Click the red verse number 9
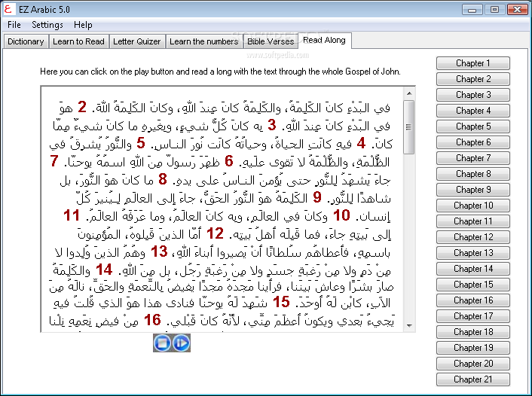The image size is (532, 396). pos(317,197)
